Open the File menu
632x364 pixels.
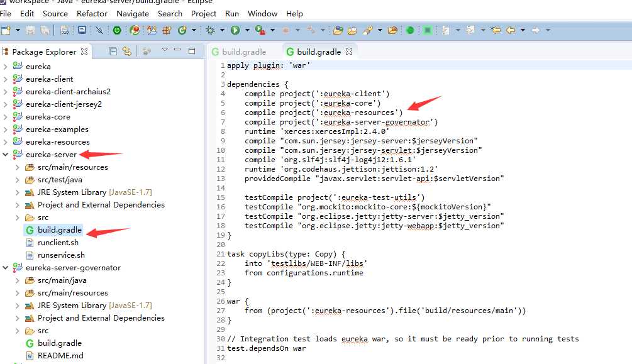pos(6,14)
